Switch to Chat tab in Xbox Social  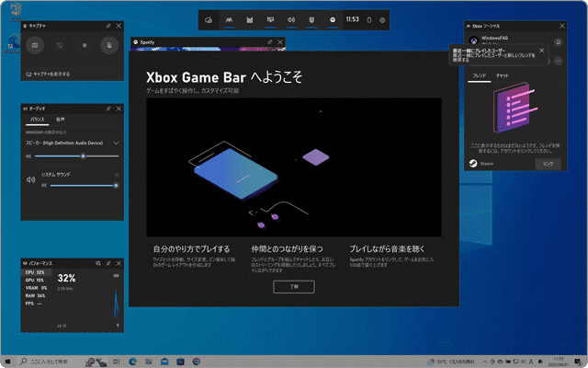[503, 75]
